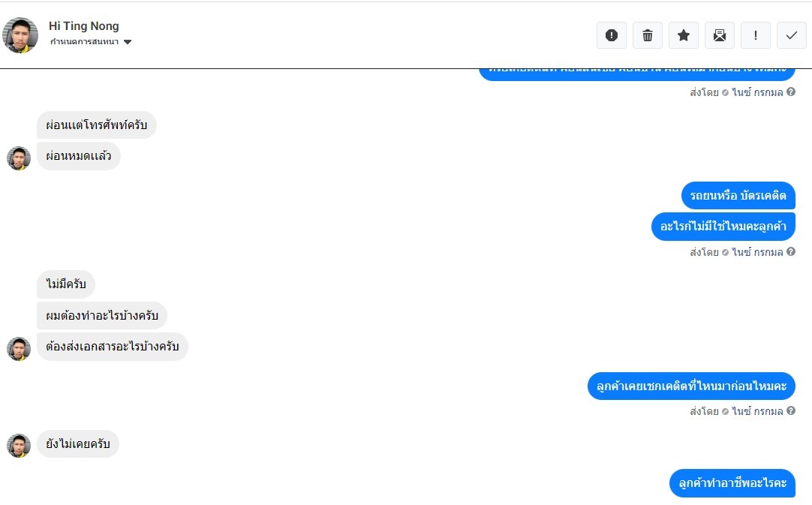This screenshot has width=812, height=505.
Task: Open sender ไนซ์ กรกมล under credit-check question
Action: (x=757, y=411)
